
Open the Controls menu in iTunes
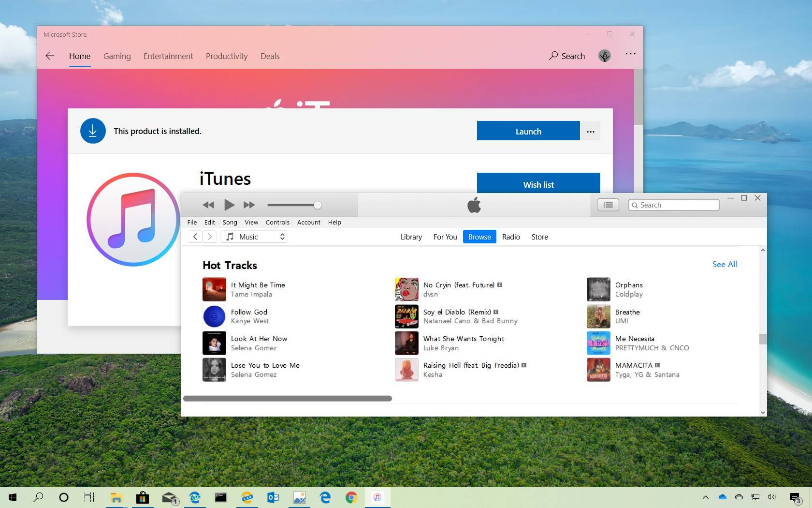[277, 223]
